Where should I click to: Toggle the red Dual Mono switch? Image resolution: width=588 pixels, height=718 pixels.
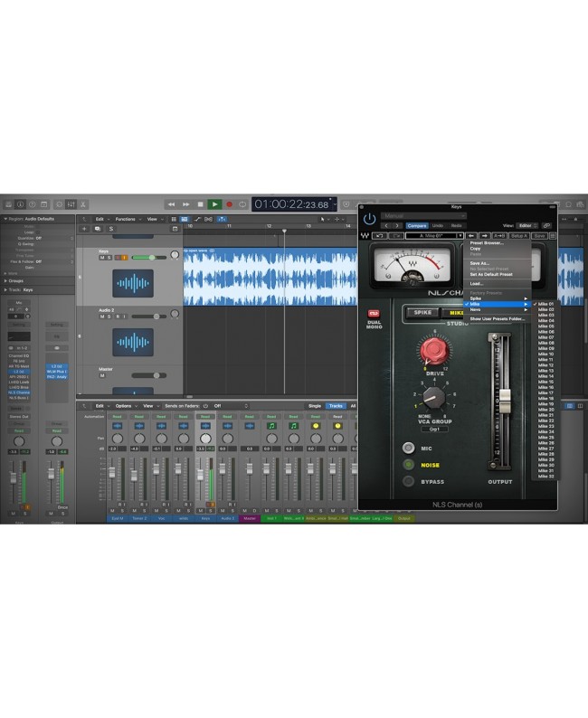point(374,314)
